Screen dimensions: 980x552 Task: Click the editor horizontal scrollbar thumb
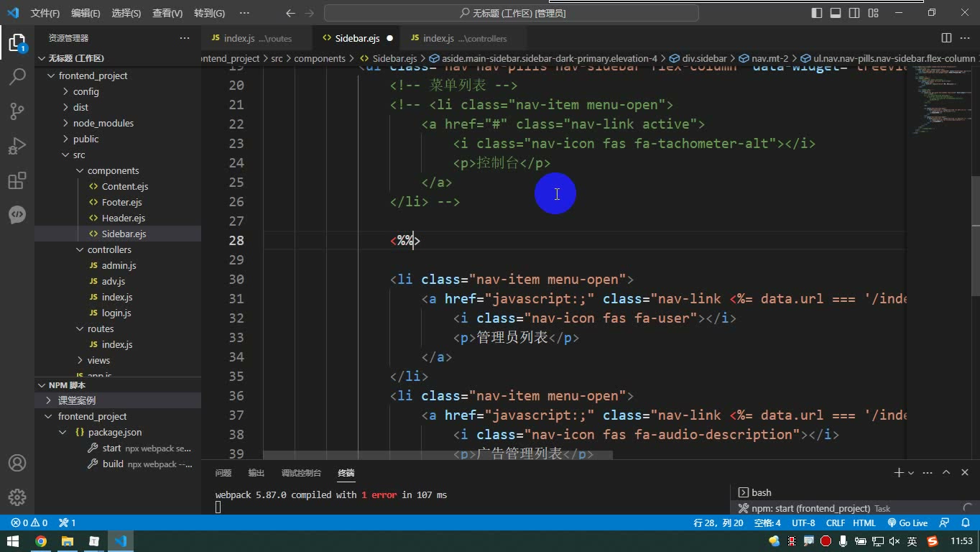click(438, 455)
